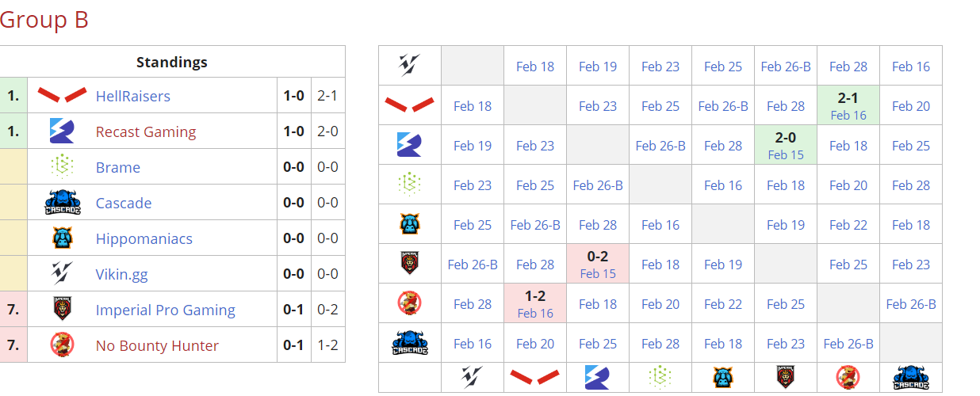Screen dimensions: 980x396
Task: Go to the Imperial Pro Gaming team page
Action: (x=165, y=310)
